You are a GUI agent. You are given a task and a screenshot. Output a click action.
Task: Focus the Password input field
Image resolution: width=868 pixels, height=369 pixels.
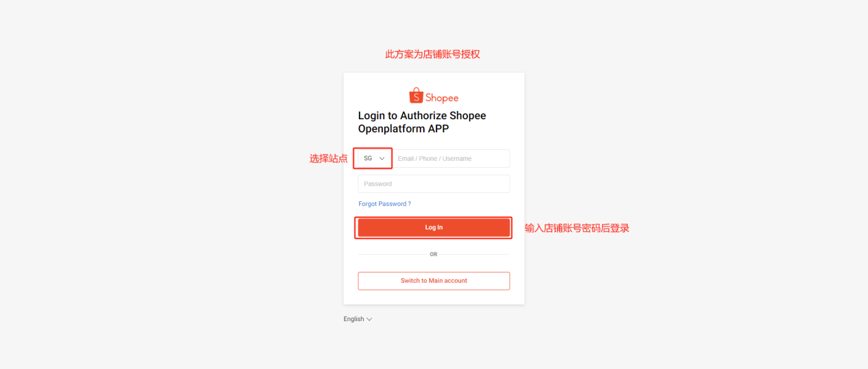click(434, 183)
